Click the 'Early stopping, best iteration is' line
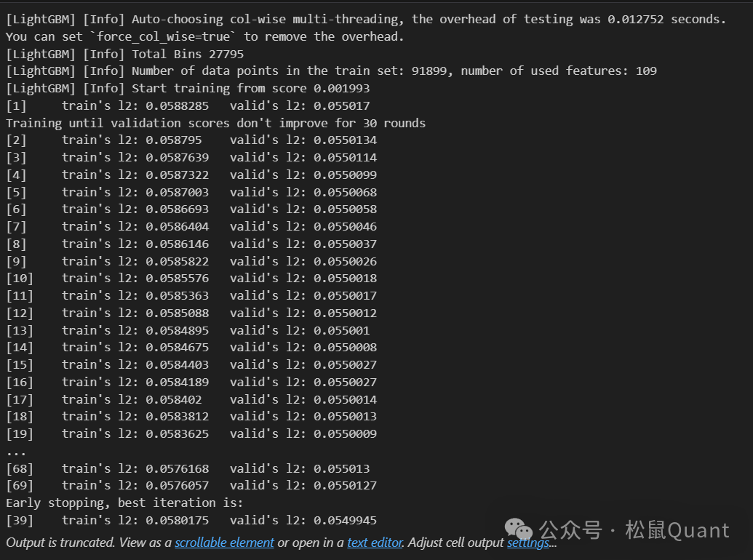753x560 pixels. 124,503
